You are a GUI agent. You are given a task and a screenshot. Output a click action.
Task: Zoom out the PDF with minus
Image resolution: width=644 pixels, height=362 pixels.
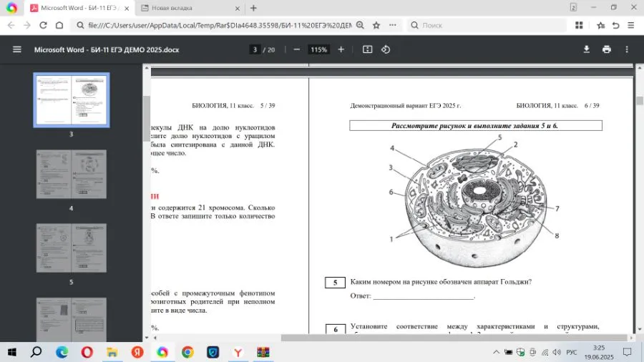click(296, 49)
